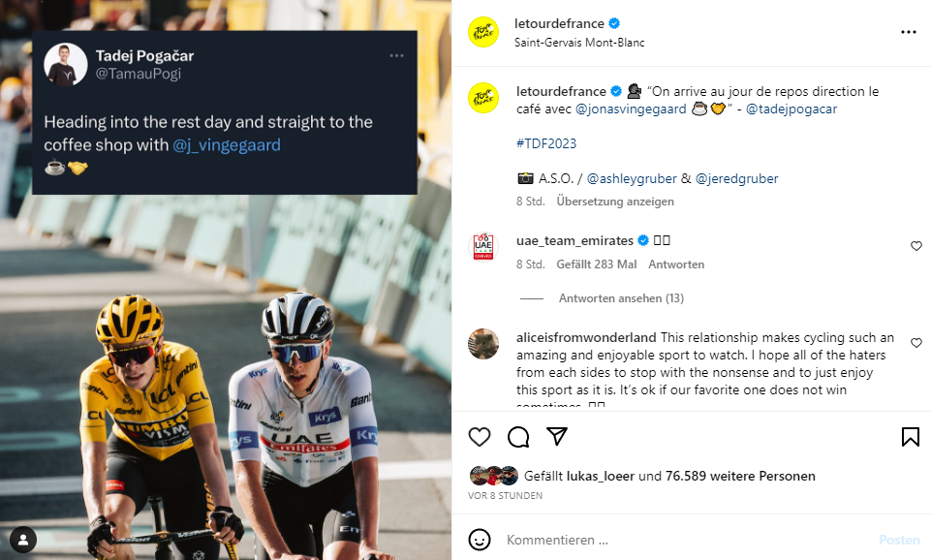Open comments via speech bubble icon
Image resolution: width=931 pixels, height=560 pixels.
click(x=518, y=437)
